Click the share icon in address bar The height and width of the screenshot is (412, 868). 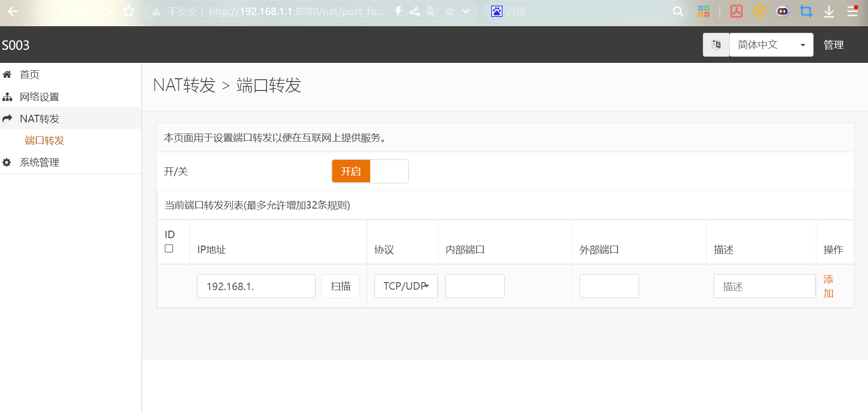(415, 11)
